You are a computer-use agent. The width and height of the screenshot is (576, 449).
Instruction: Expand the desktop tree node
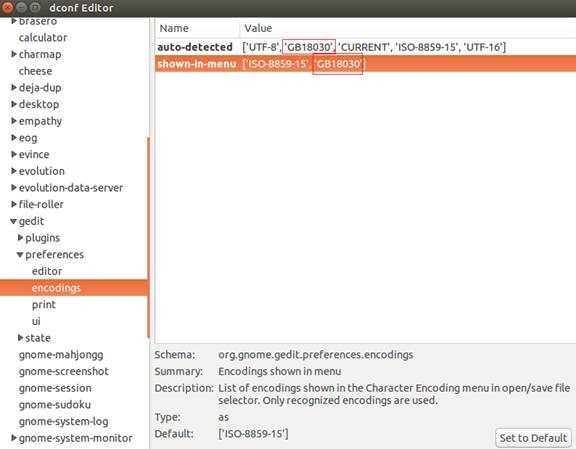click(x=14, y=104)
